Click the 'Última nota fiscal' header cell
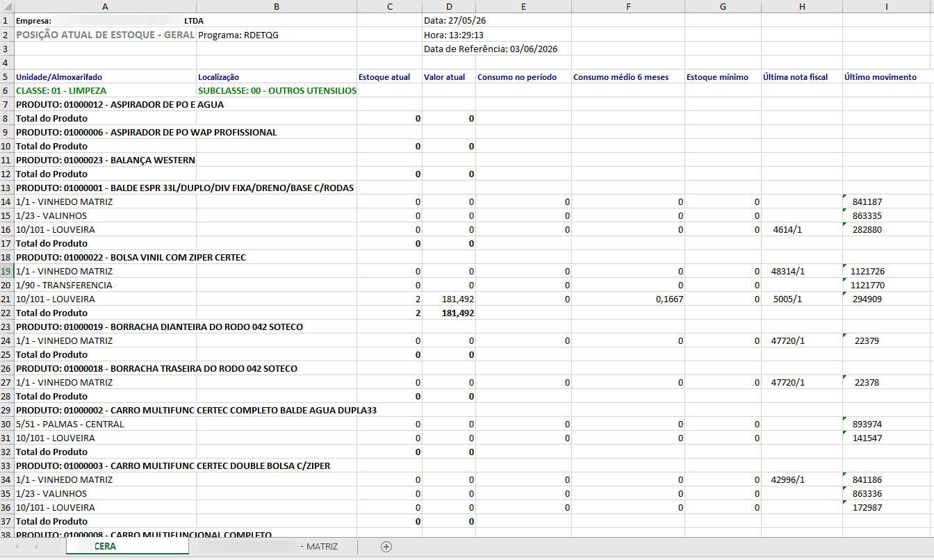934x560 pixels. (x=802, y=76)
